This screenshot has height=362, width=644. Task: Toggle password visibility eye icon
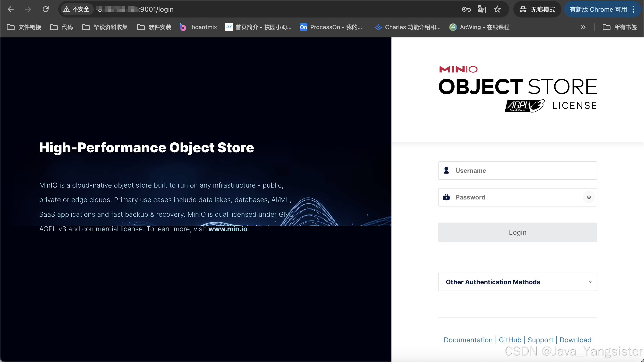pyautogui.click(x=589, y=197)
